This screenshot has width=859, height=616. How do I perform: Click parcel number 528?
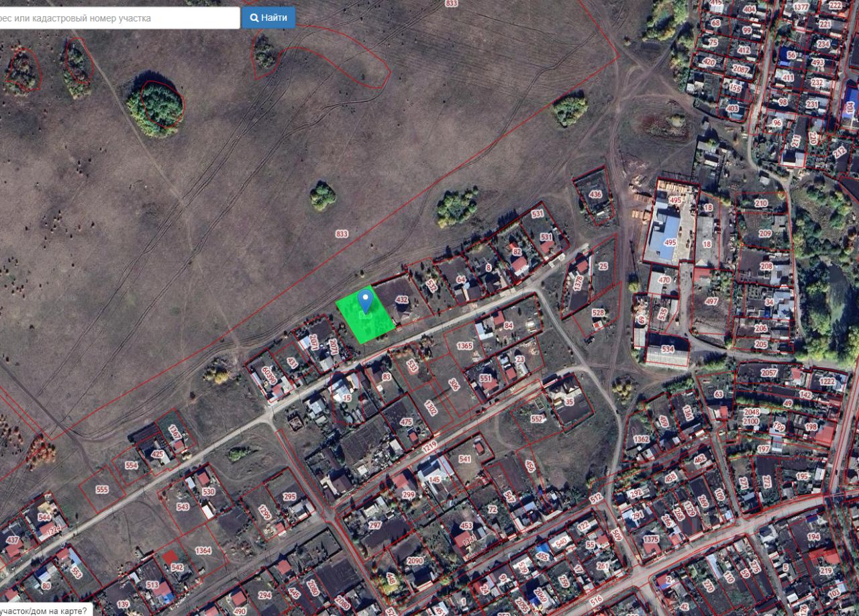coord(598,313)
